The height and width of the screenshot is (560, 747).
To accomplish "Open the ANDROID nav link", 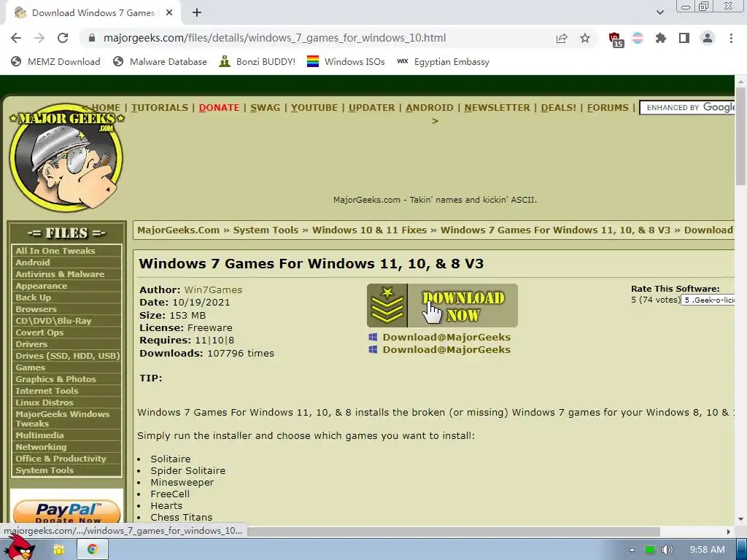I will coord(429,108).
